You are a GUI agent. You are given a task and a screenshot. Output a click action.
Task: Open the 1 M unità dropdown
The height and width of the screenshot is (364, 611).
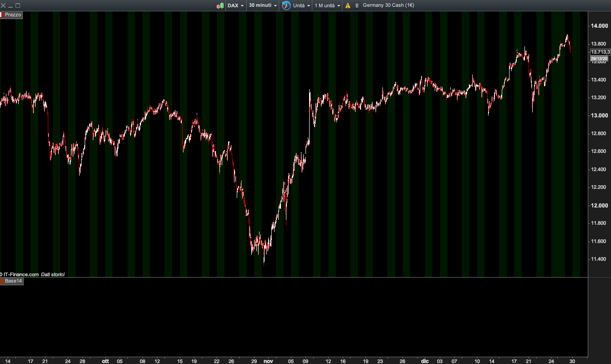tap(327, 5)
